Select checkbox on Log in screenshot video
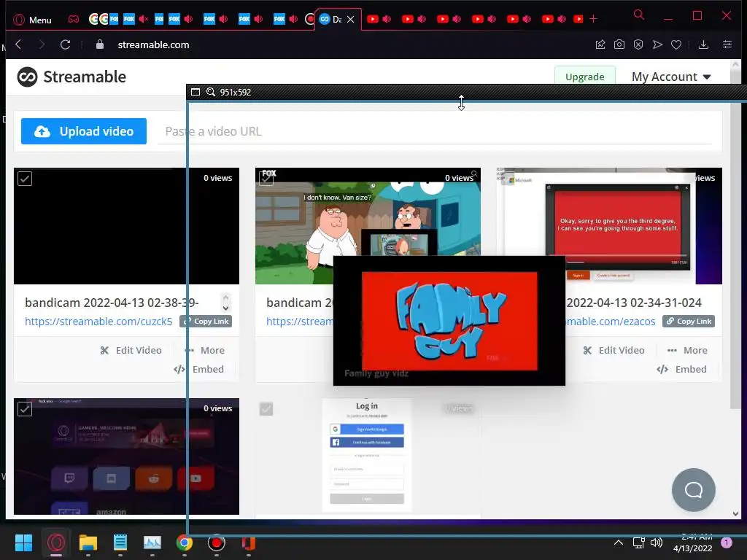 point(266,409)
